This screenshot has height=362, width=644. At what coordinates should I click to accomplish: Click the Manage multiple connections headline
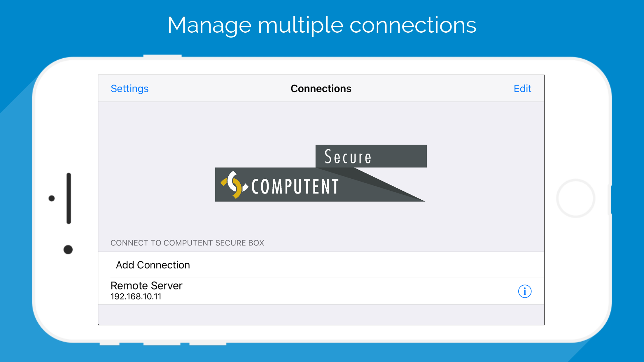coord(322,25)
